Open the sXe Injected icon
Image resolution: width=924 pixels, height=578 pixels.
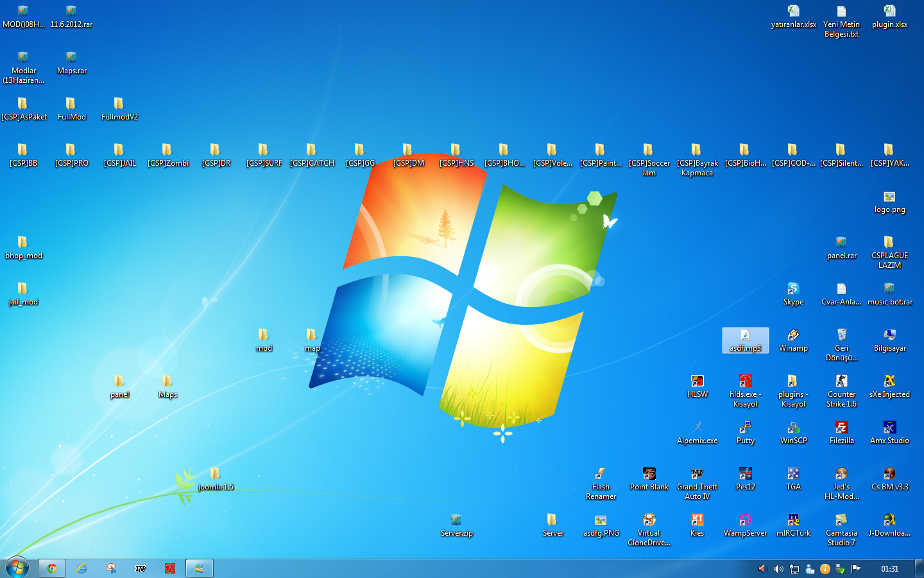pos(890,386)
